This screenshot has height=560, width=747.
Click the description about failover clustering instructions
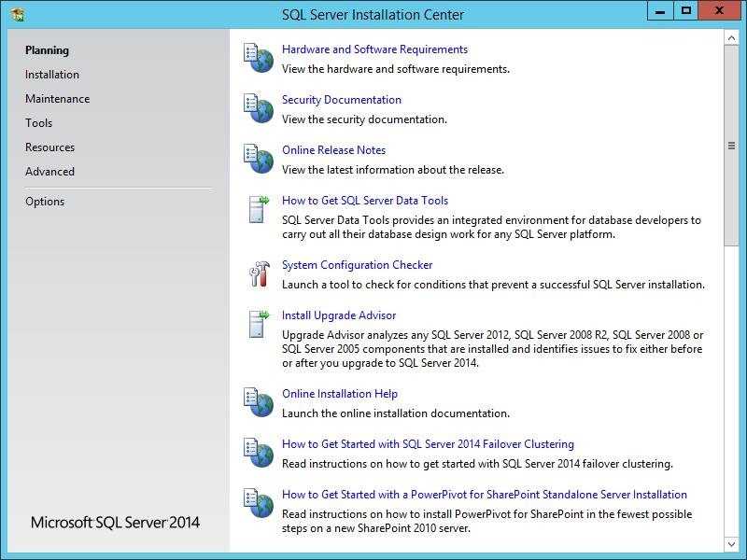pos(477,464)
